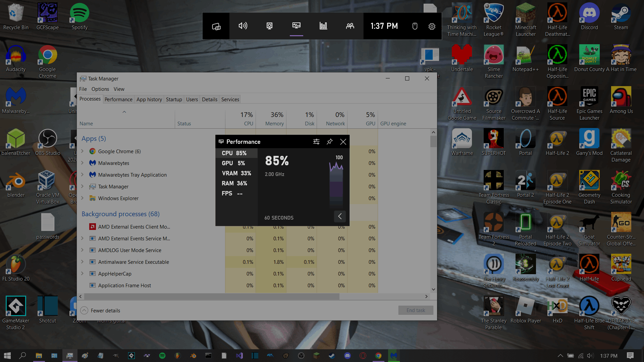Open the Game Bar capture widget
Image resolution: width=644 pixels, height=362 pixels.
269,26
